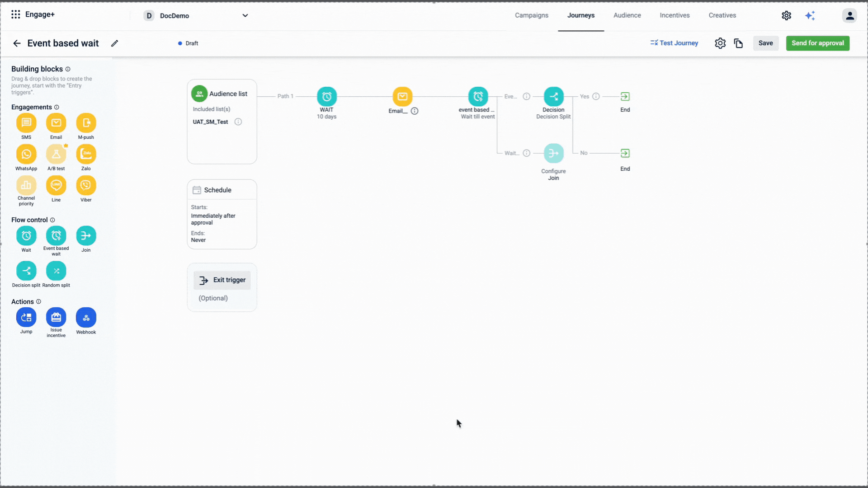Screen dimensions: 868x488
Task: Open the user profile menu
Action: click(849, 16)
